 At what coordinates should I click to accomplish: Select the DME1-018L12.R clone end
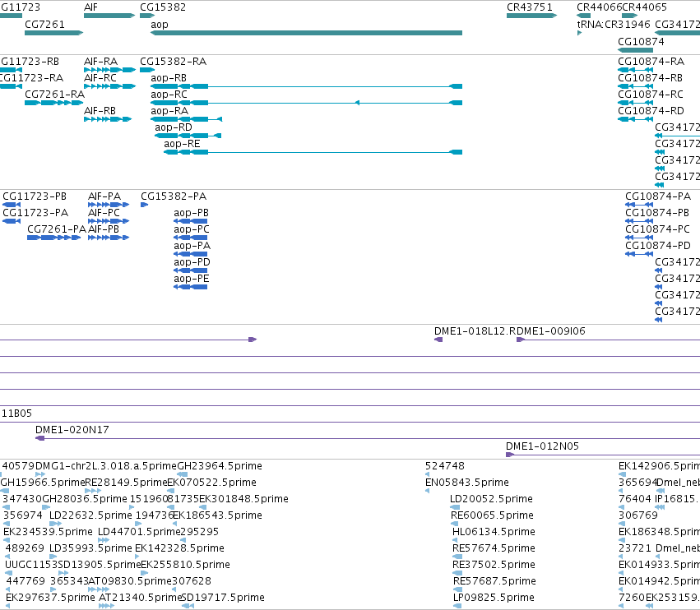438,340
